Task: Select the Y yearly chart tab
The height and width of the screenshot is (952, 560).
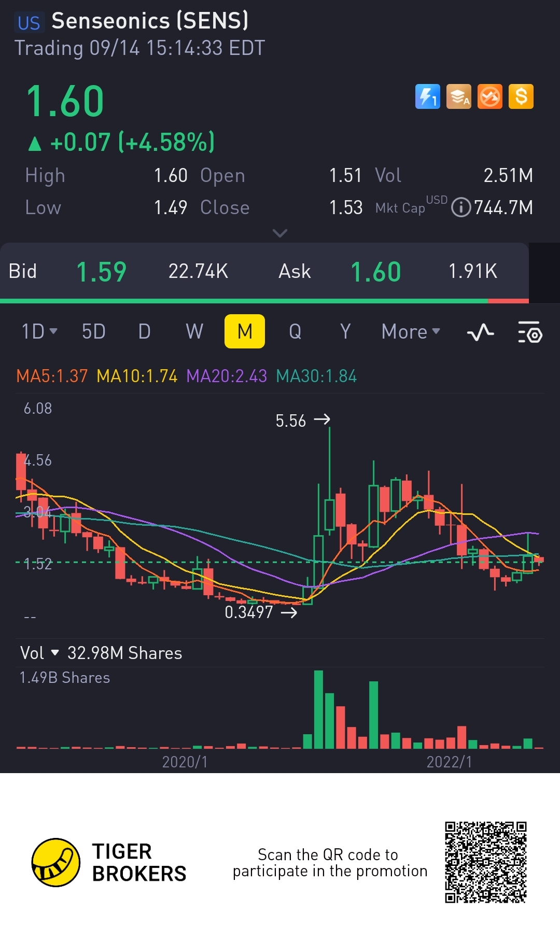Action: [345, 331]
